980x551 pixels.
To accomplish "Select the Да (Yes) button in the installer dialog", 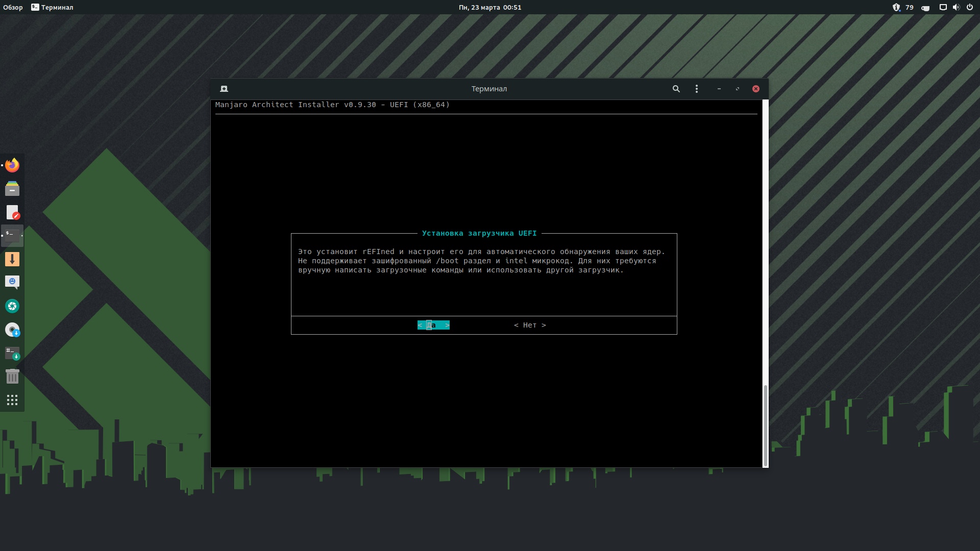I will (433, 325).
